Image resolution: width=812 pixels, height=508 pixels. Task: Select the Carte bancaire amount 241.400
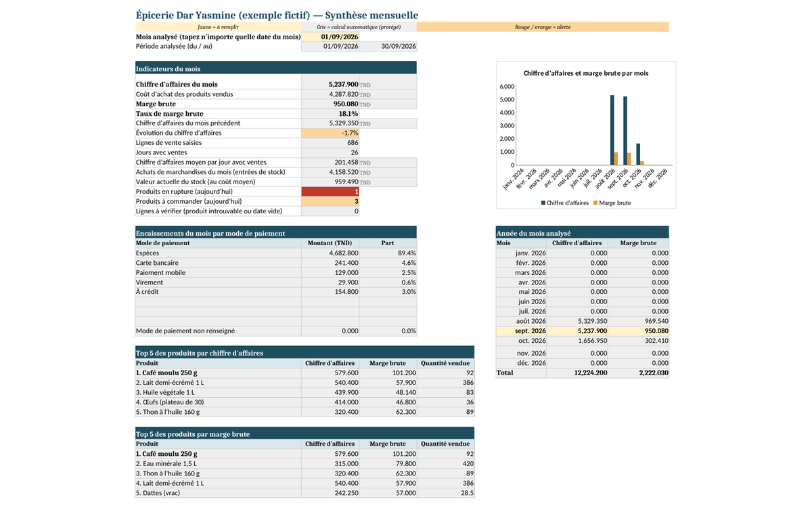[x=330, y=263]
